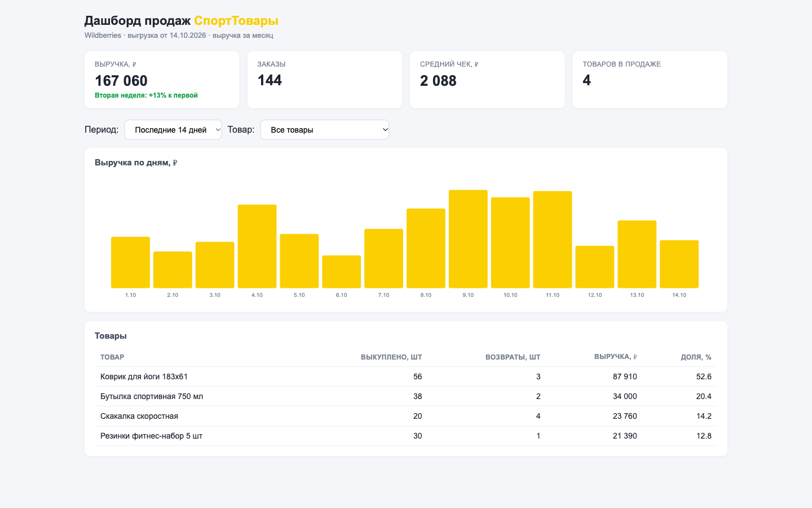
Task: Click the 'Выручка, ₽' table column header
Action: click(616, 357)
